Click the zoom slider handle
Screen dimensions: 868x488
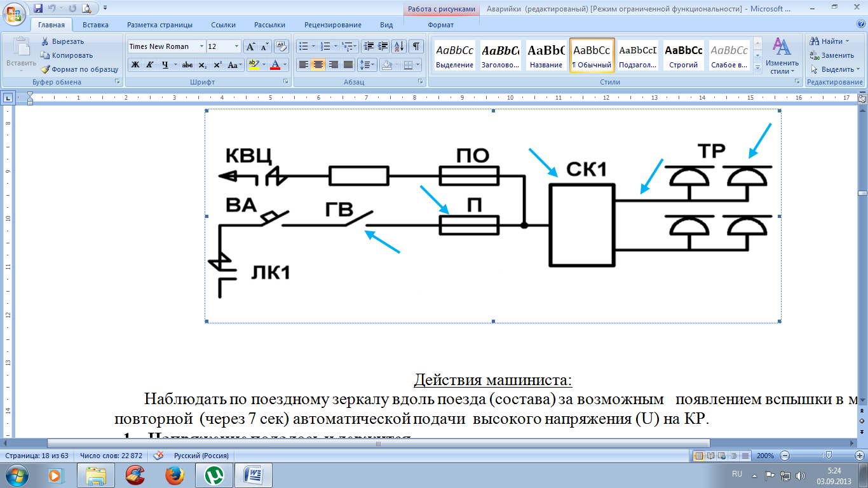(828, 456)
